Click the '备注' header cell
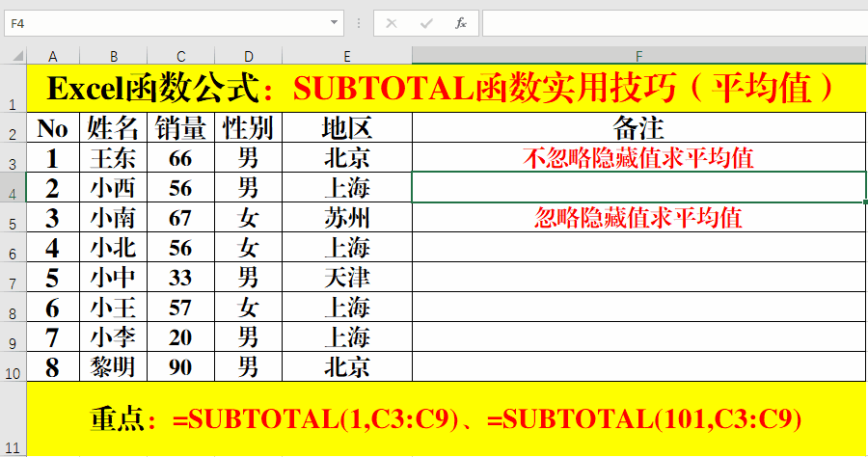 638,127
